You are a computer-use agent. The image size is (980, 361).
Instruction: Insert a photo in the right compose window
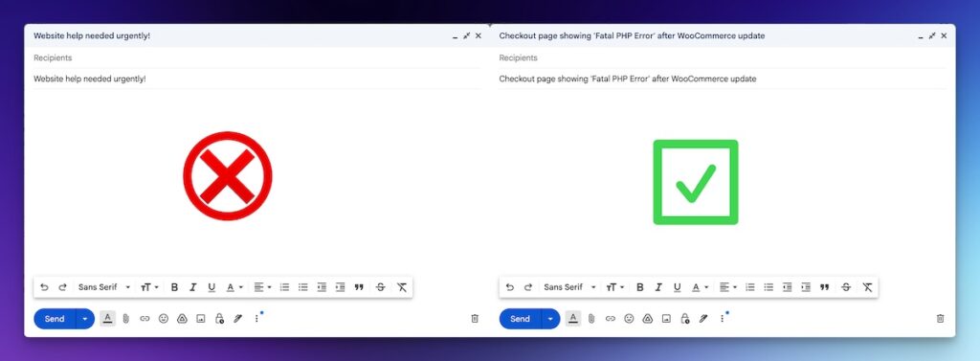(x=666, y=319)
